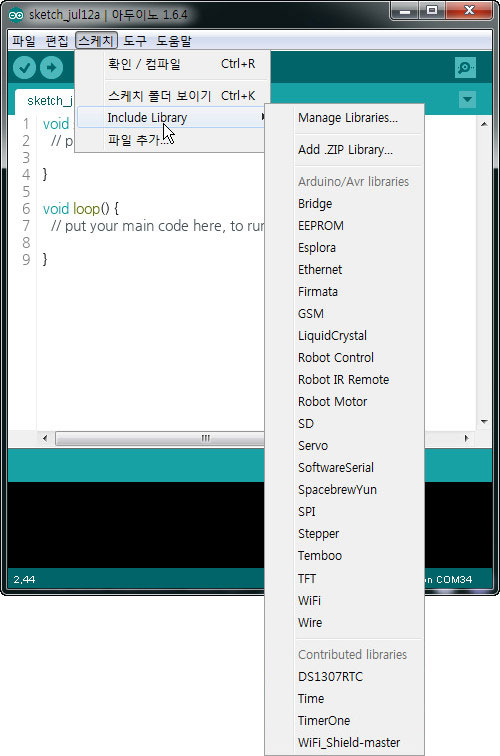The image size is (500, 756).
Task: Click the 2,44 cursor position status
Action: point(24,580)
